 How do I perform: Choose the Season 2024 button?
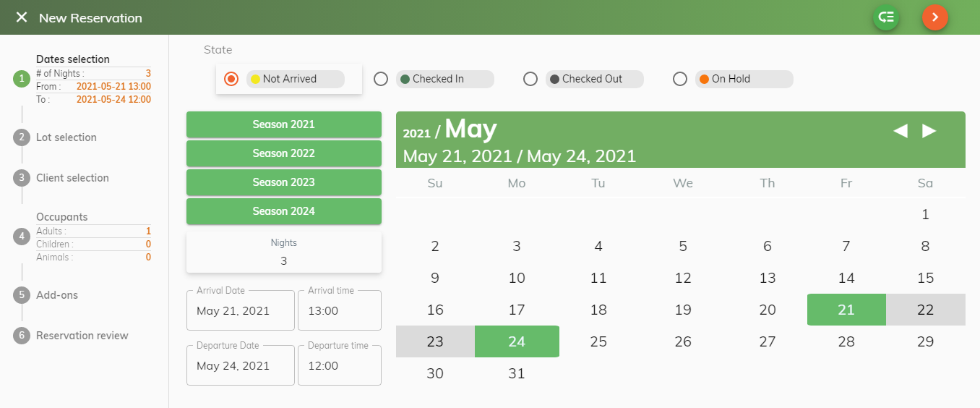click(284, 211)
